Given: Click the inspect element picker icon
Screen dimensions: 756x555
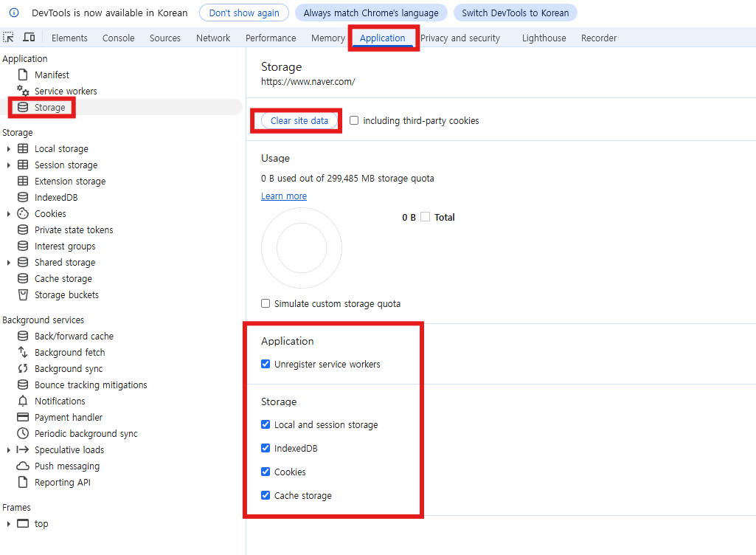Looking at the screenshot, I should [x=8, y=38].
